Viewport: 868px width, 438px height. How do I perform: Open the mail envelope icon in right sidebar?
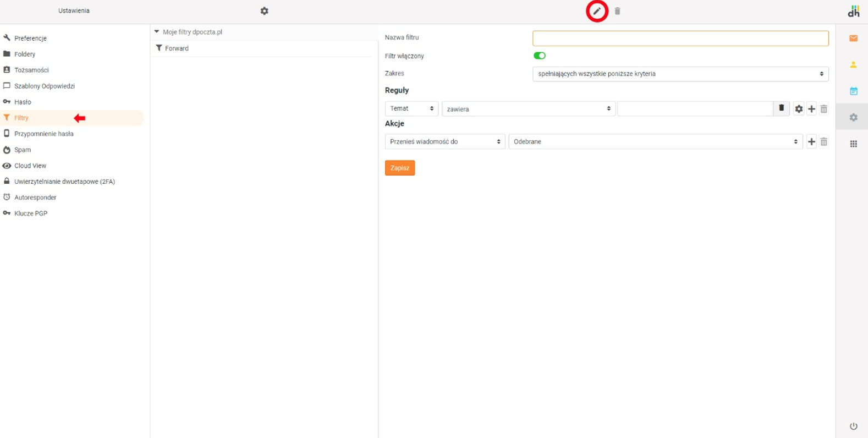pyautogui.click(x=853, y=38)
